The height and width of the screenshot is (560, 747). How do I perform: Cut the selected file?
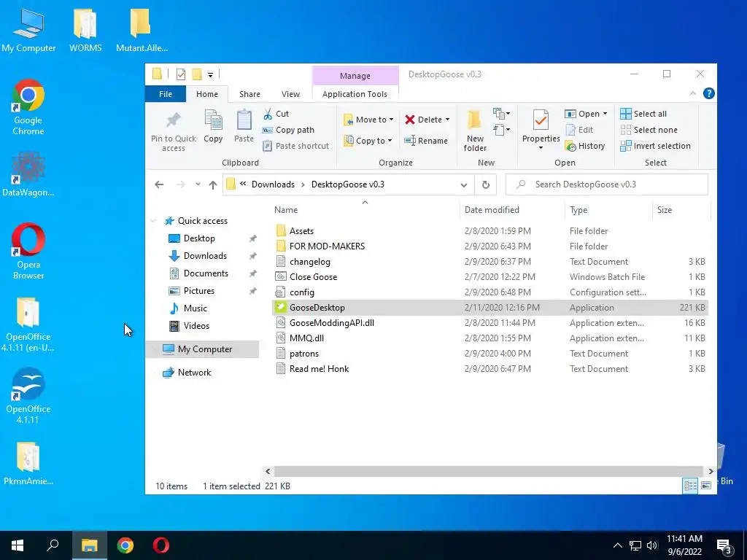276,114
